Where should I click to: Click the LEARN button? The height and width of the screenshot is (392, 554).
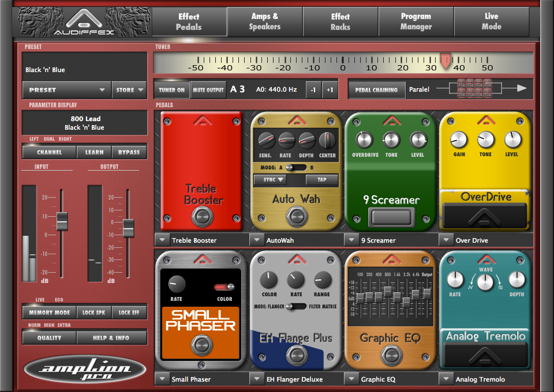[x=94, y=152]
